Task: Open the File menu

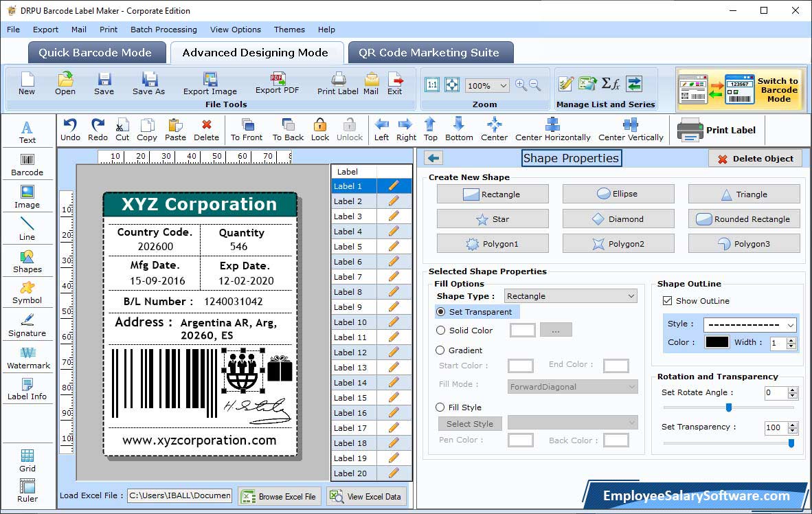Action: (x=14, y=30)
